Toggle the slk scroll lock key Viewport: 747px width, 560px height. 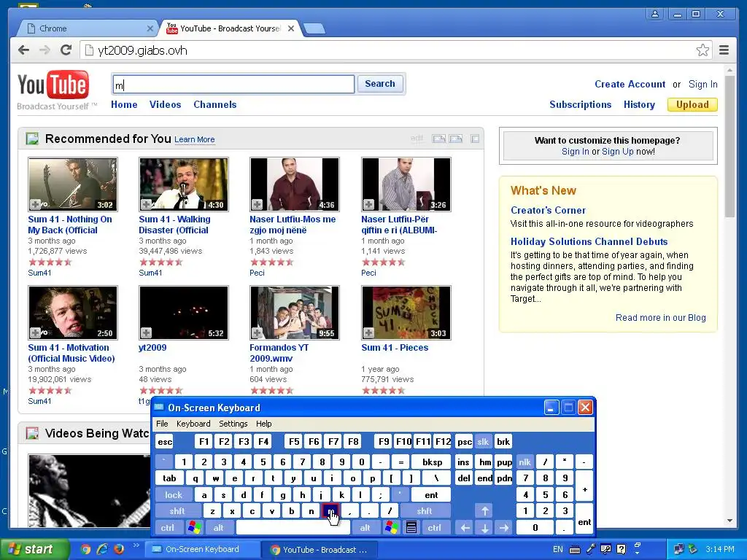483,442
